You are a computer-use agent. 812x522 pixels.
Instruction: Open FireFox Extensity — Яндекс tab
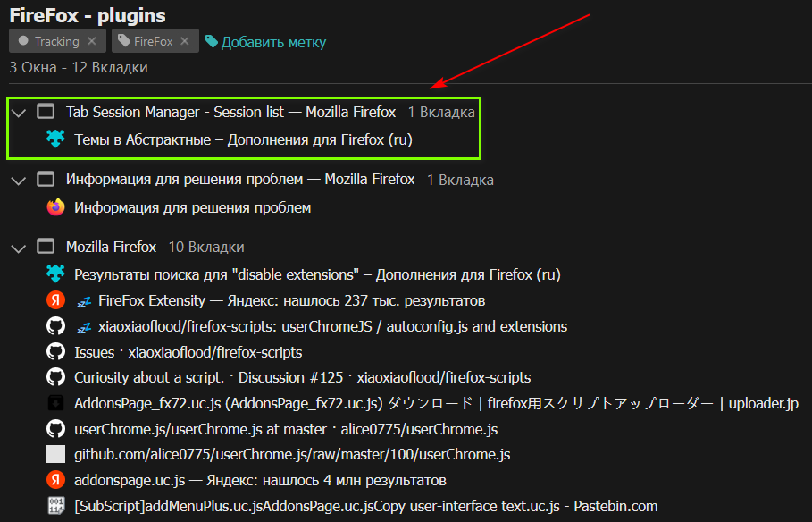(x=291, y=300)
